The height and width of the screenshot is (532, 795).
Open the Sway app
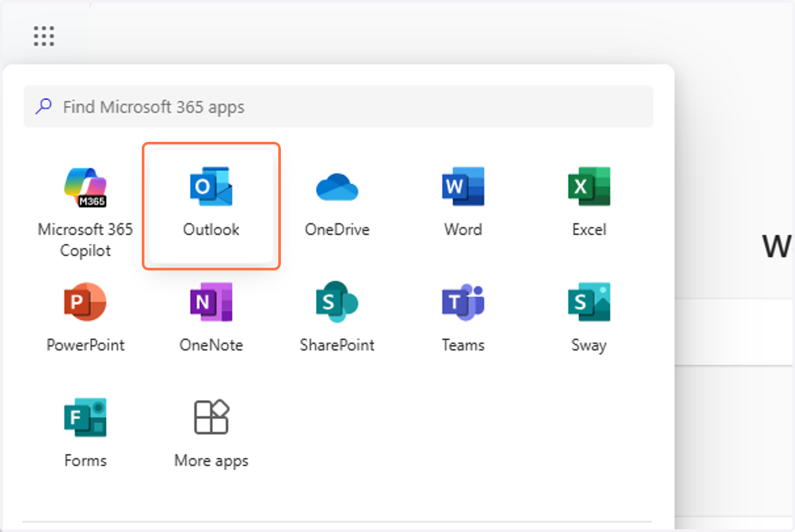[589, 317]
